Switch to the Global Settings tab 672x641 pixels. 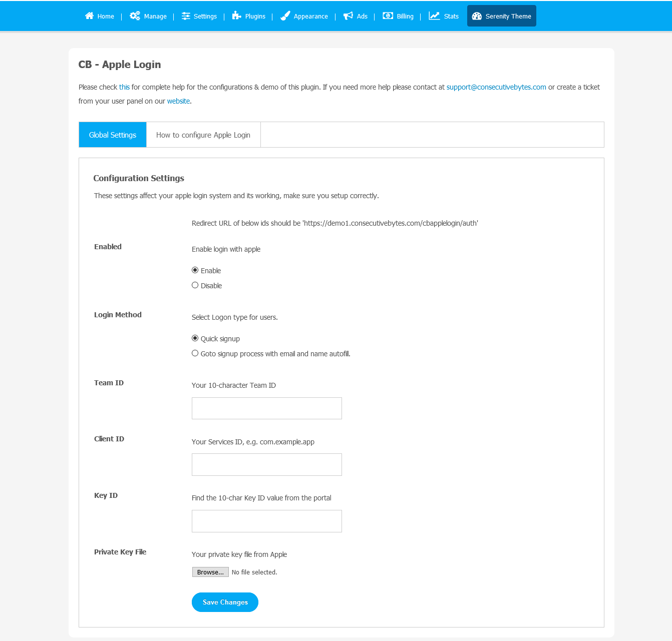click(113, 135)
